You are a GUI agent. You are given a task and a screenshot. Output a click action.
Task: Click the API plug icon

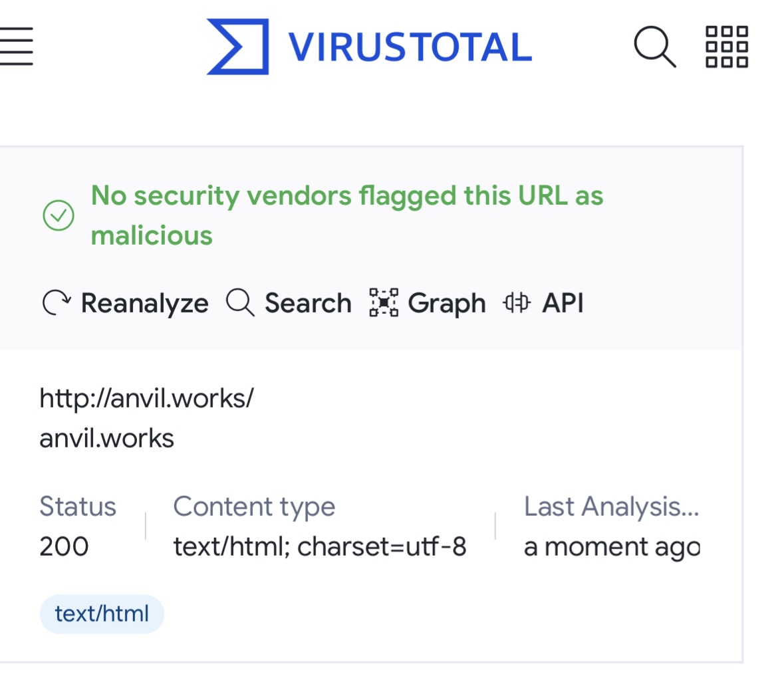click(x=517, y=302)
